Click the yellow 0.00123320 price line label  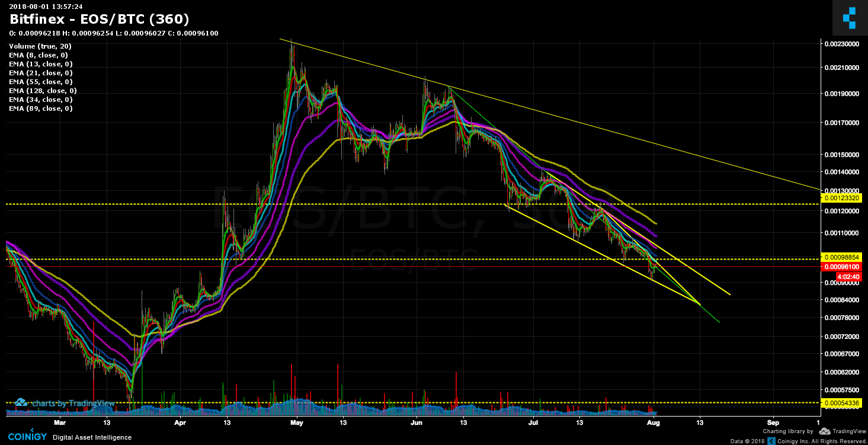point(841,197)
